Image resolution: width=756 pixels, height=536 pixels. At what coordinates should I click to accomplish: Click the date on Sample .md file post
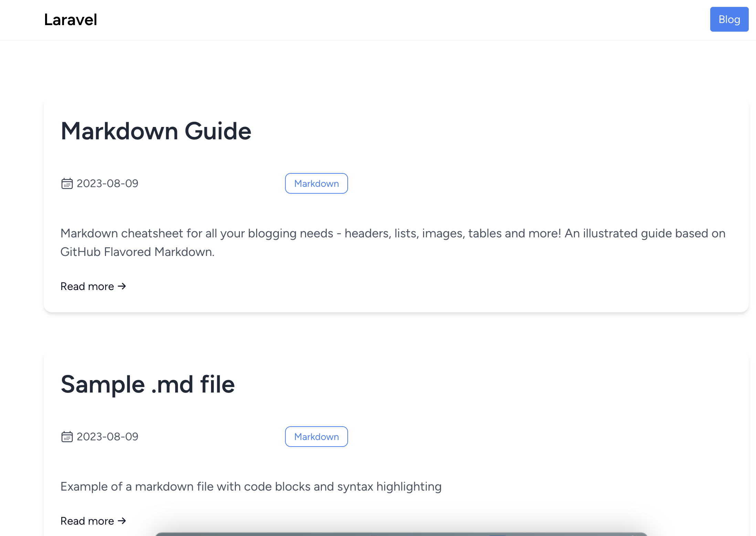(107, 437)
